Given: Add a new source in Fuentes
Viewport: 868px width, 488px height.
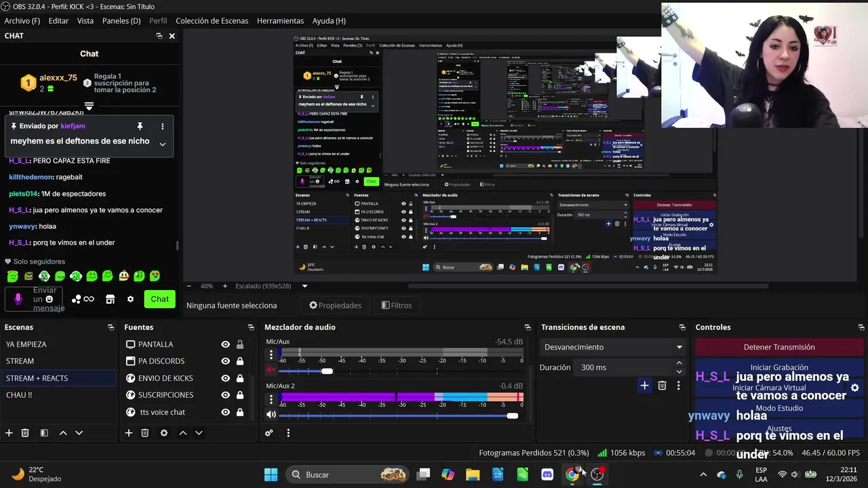Looking at the screenshot, I should pyautogui.click(x=129, y=433).
